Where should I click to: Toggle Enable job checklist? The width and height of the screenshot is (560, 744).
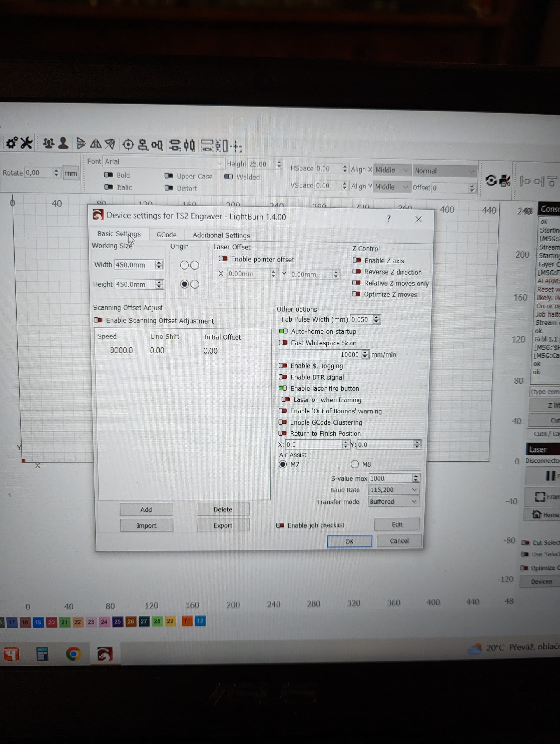(x=280, y=525)
